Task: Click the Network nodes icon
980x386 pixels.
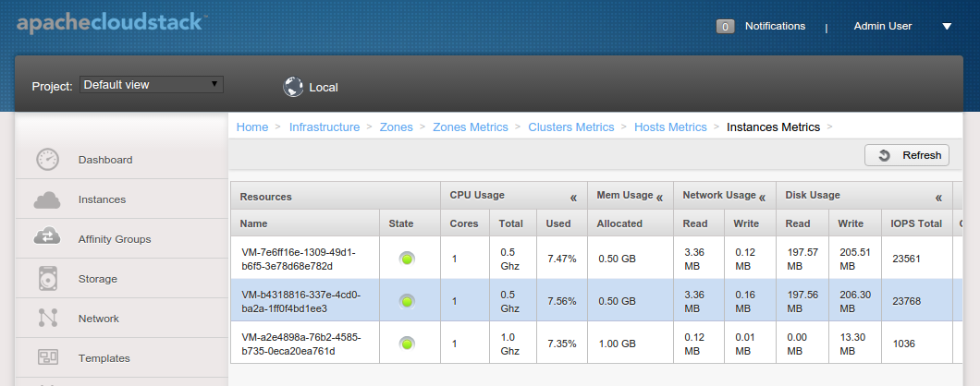Action: point(47,318)
